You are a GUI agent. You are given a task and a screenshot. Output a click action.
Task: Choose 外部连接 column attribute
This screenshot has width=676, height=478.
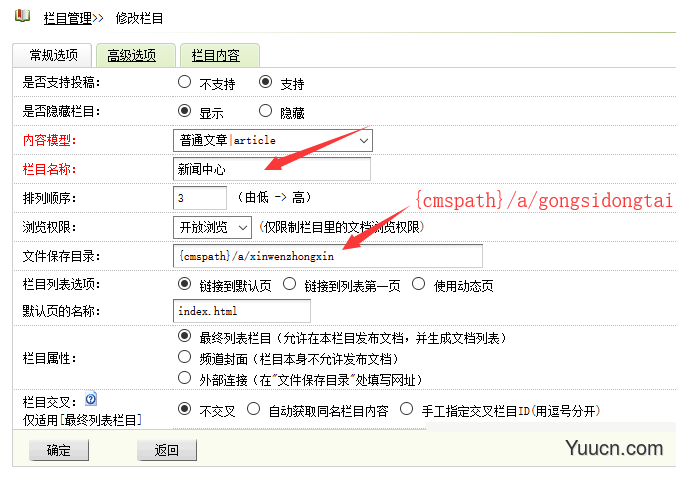pos(184,378)
